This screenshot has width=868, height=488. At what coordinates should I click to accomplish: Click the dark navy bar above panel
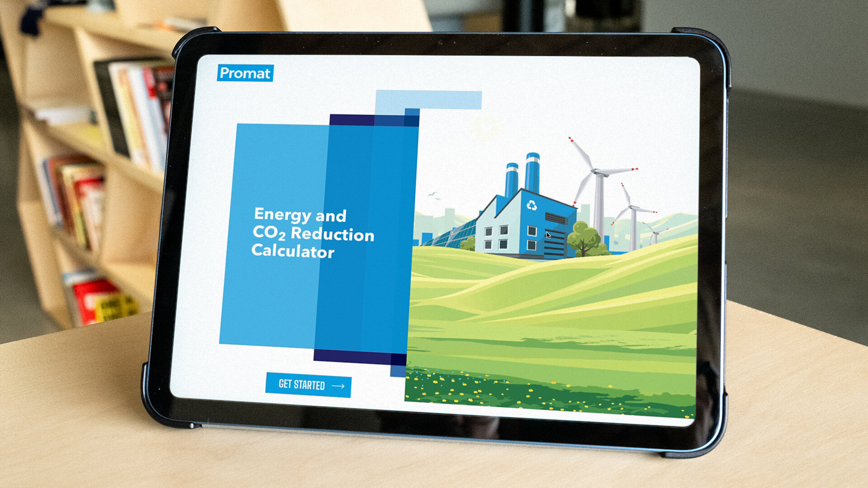tap(374, 120)
